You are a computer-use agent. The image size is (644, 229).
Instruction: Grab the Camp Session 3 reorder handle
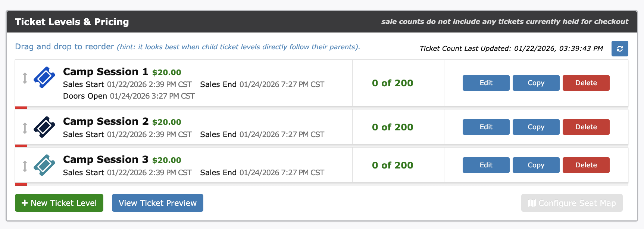25,166
